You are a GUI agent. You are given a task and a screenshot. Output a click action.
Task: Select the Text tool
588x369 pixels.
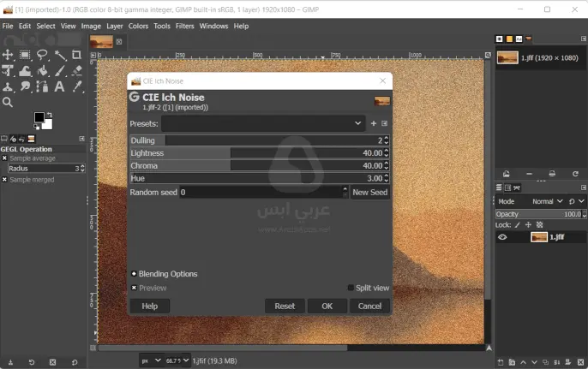click(x=59, y=86)
